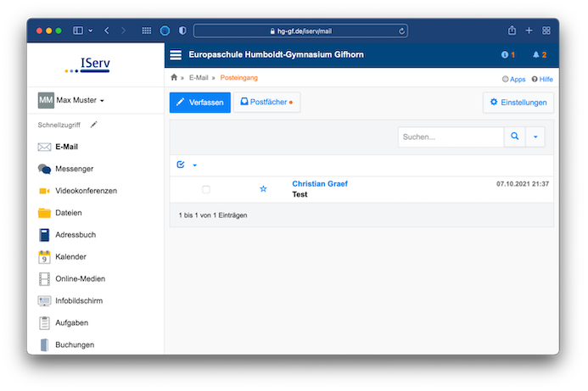Image resolution: width=588 pixels, height=391 pixels.
Task: Edit Schnellzugriff with the pencil icon
Action: 93,125
